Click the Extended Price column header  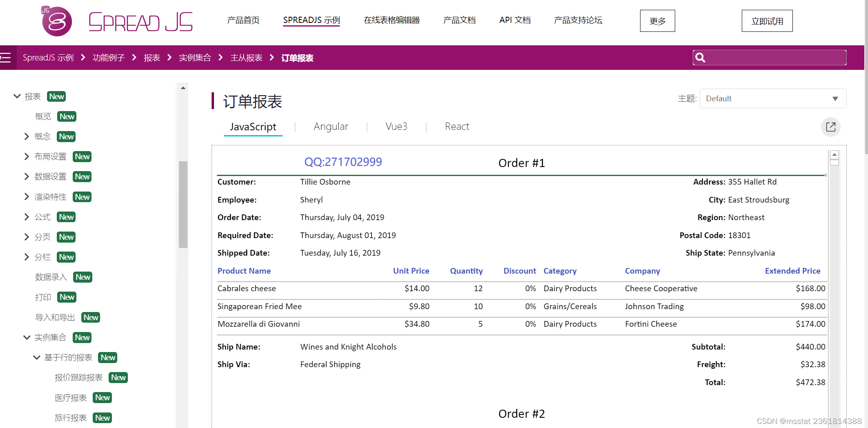coord(792,271)
